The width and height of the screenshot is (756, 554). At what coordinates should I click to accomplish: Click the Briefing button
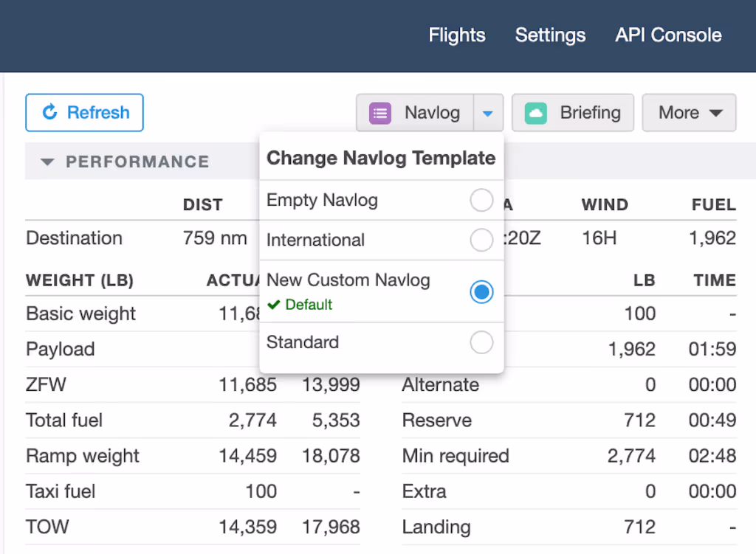(x=573, y=113)
